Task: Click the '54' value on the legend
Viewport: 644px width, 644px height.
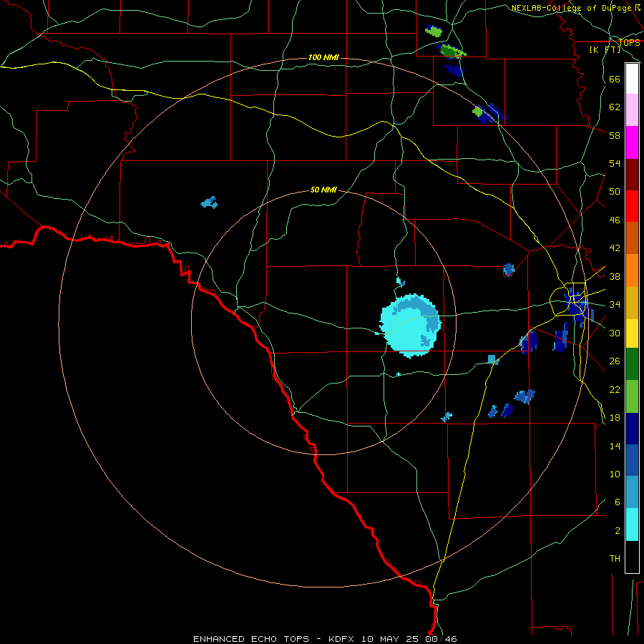Action: point(615,163)
